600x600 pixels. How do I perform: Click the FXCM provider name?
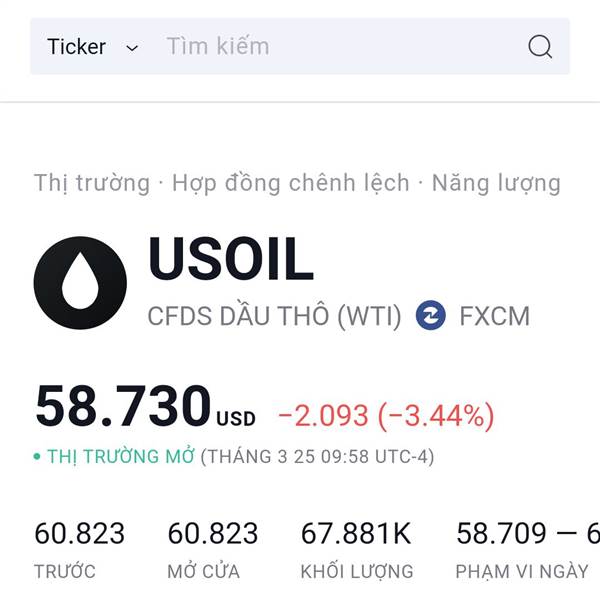pos(494,316)
